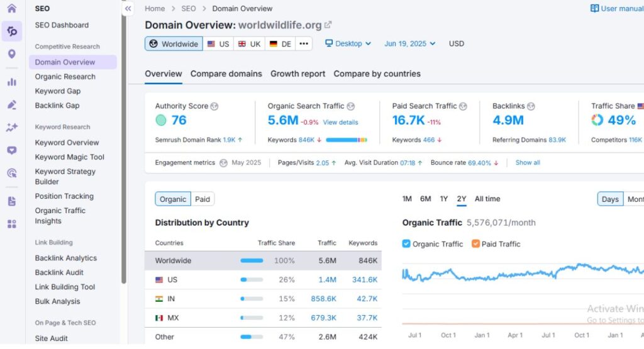Select 2Y time range
The height and width of the screenshot is (349, 644).
coord(462,199)
